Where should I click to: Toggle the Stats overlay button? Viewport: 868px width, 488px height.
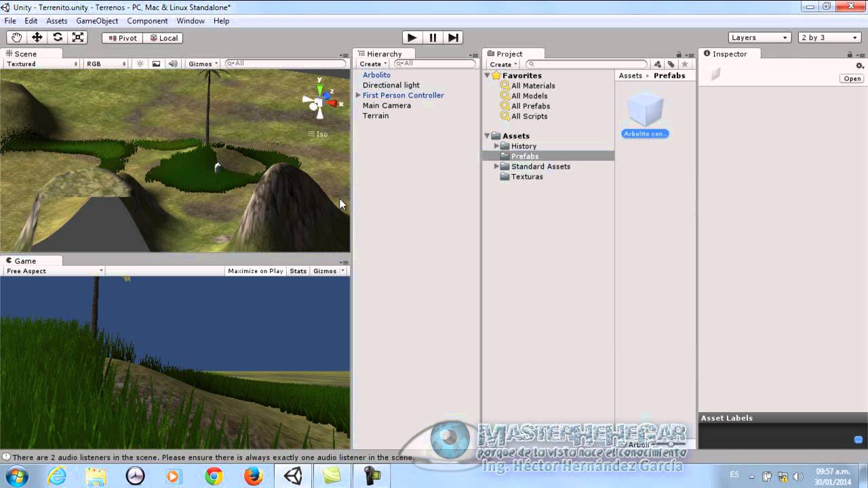(298, 271)
